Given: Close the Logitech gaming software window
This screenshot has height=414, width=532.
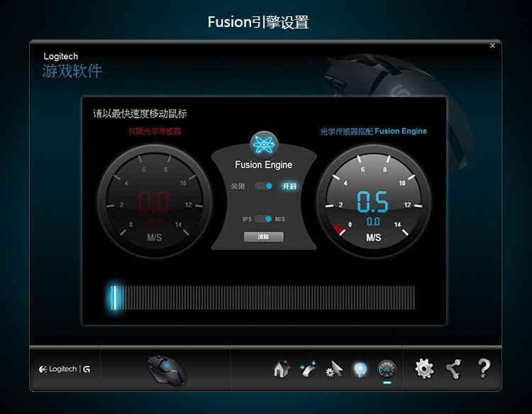Looking at the screenshot, I should tap(493, 45).
